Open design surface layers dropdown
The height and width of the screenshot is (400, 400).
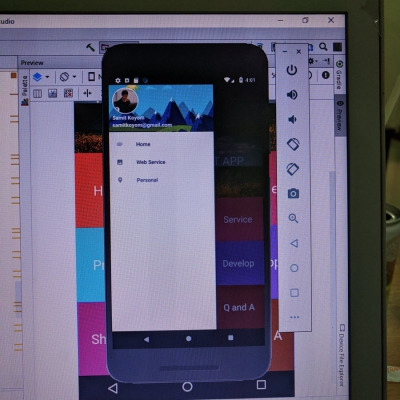[x=41, y=77]
